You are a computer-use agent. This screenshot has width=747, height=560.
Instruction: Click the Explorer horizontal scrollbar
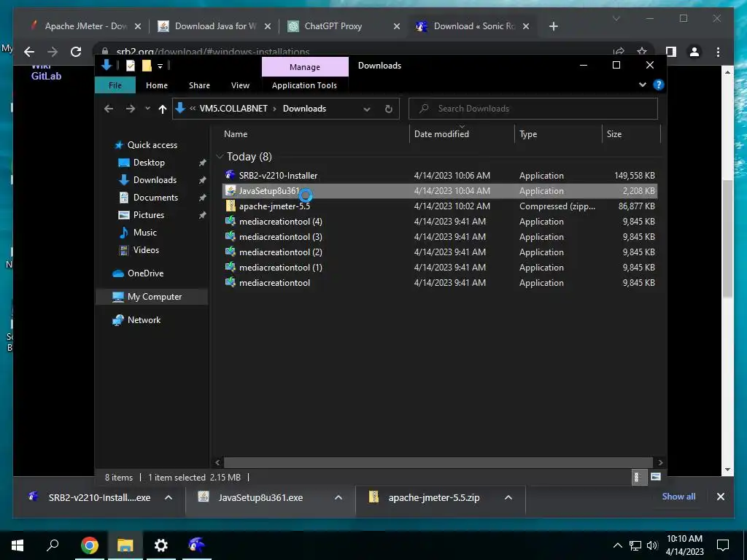438,462
